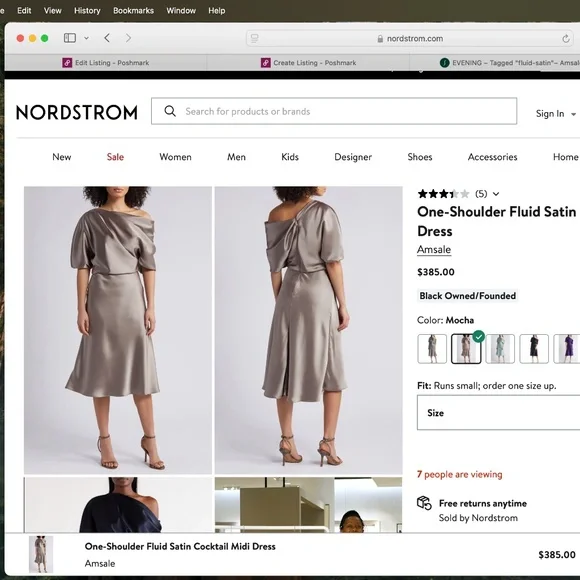This screenshot has height=580, width=580.
Task: Go forward with the forward arrow
Action: coord(128,38)
